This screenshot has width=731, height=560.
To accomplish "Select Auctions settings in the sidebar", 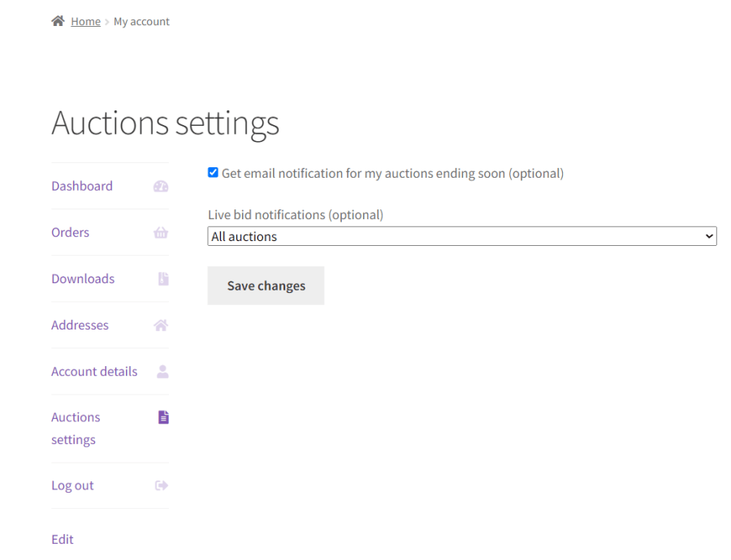I will pos(76,429).
